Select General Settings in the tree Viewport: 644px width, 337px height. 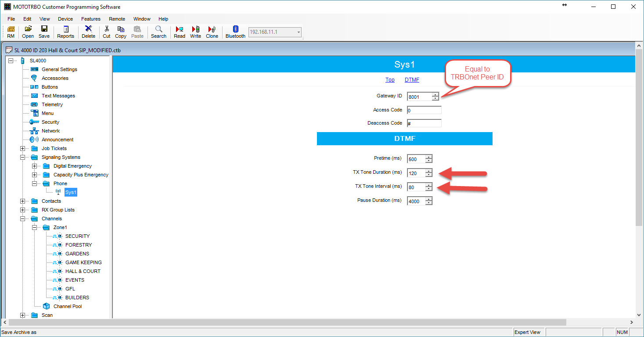(59, 69)
